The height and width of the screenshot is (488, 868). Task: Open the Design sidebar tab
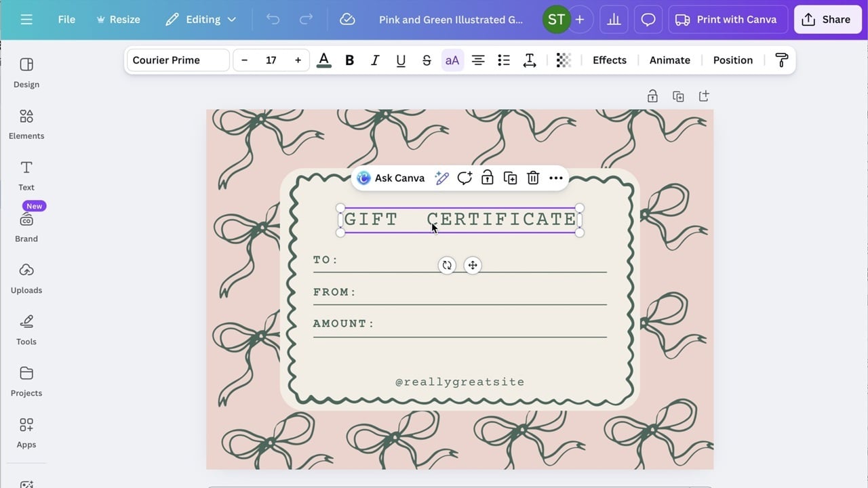click(26, 73)
